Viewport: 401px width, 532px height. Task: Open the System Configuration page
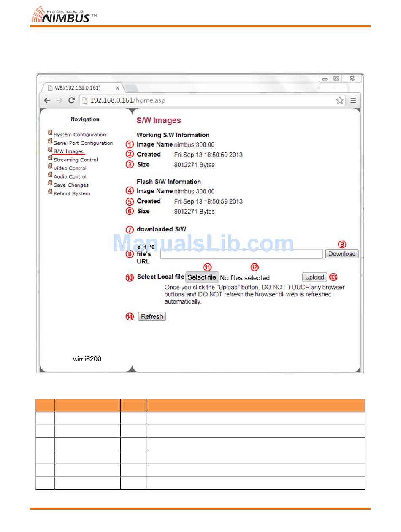coord(80,135)
